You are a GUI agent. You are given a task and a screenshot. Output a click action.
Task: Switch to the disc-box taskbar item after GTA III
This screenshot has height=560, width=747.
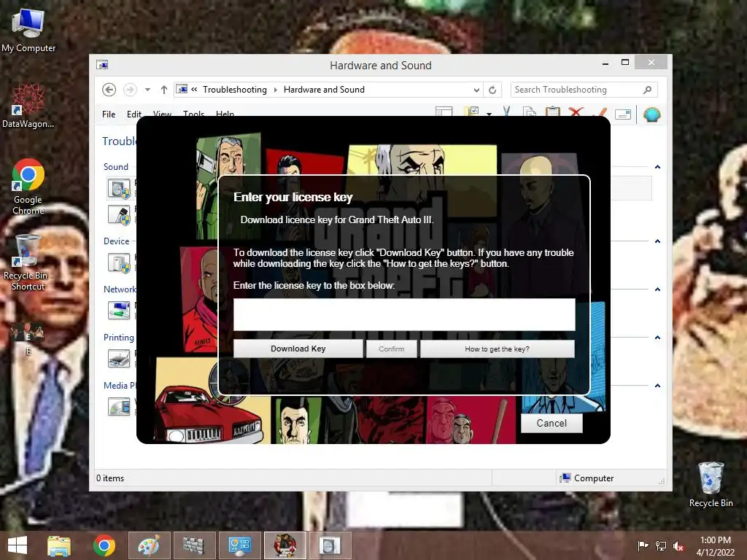tap(330, 545)
